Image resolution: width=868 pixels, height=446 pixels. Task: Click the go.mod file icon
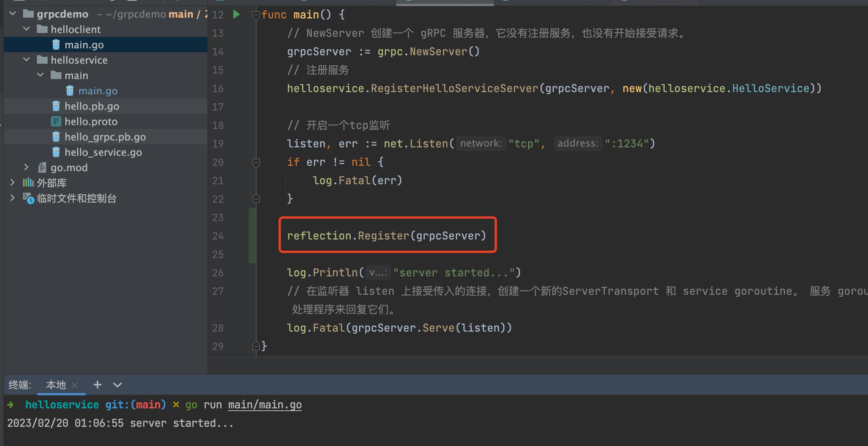tap(42, 167)
